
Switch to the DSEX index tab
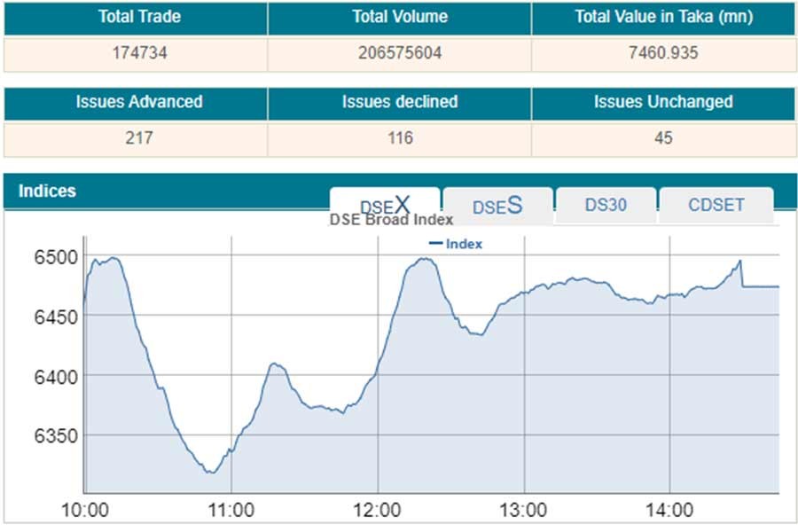point(385,205)
